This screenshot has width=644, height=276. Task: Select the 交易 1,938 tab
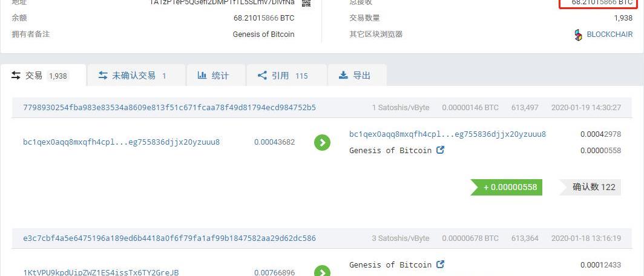coord(44,75)
